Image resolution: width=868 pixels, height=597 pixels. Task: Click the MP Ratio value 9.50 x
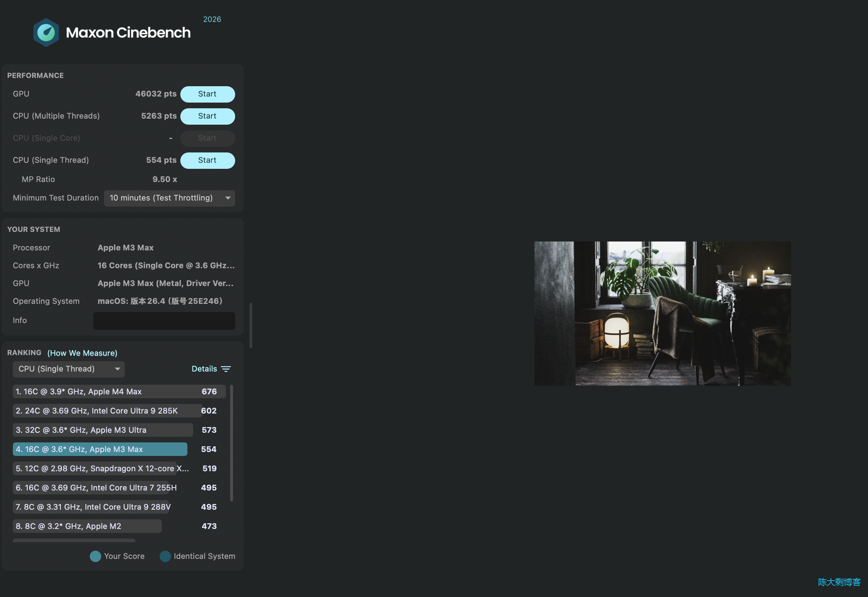pyautogui.click(x=165, y=180)
